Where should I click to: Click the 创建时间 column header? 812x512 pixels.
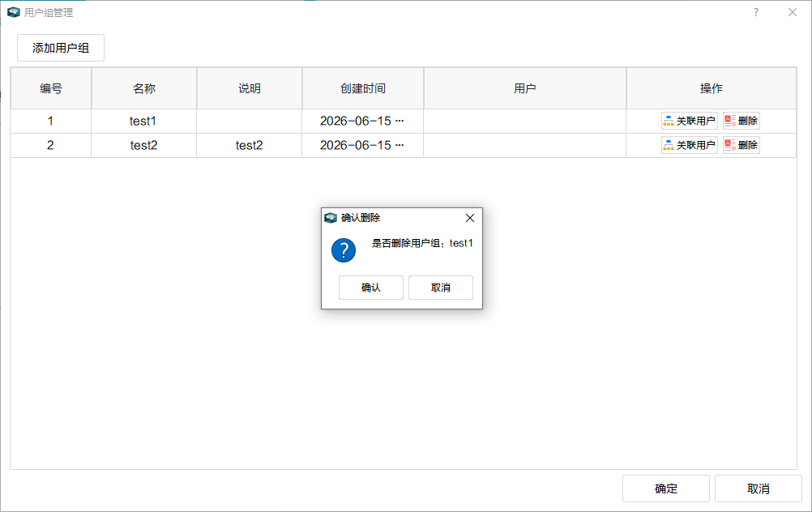point(363,88)
